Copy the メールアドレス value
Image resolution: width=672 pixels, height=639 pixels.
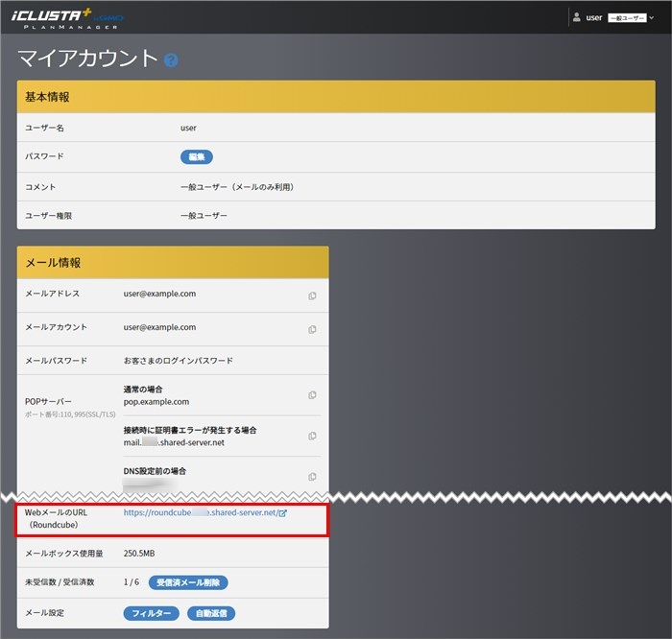point(312,296)
